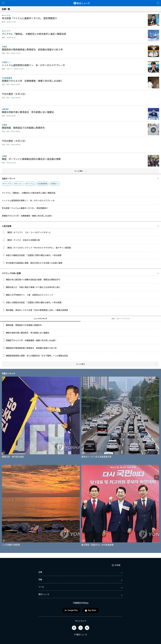Select the #在韓被爆者 keyword pill in 注目キーワード
Viewport: 161px width, 644px height.
pos(42,184)
